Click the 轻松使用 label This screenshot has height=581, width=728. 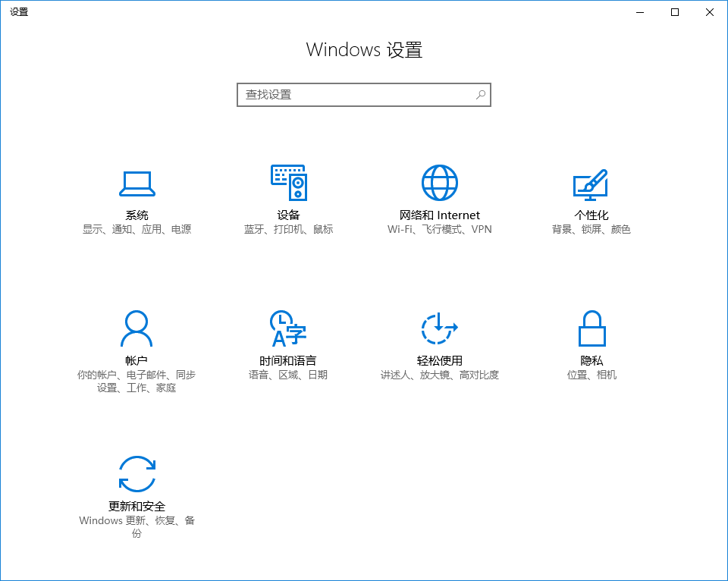pos(440,360)
